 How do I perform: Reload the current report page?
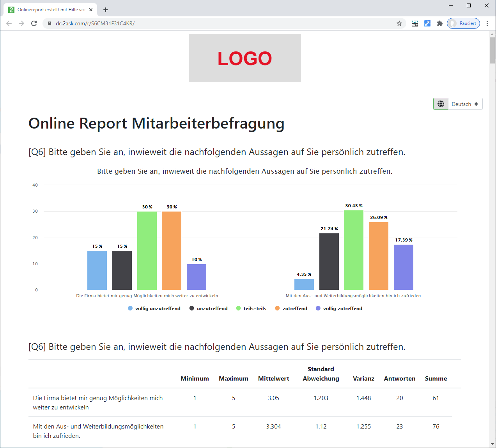34,23
